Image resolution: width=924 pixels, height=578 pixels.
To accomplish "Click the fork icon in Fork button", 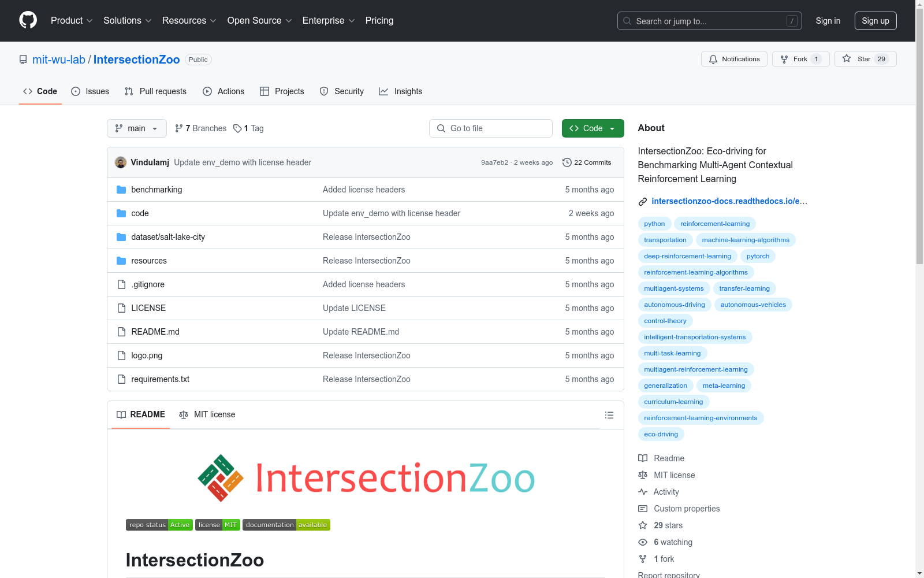I will [x=784, y=59].
